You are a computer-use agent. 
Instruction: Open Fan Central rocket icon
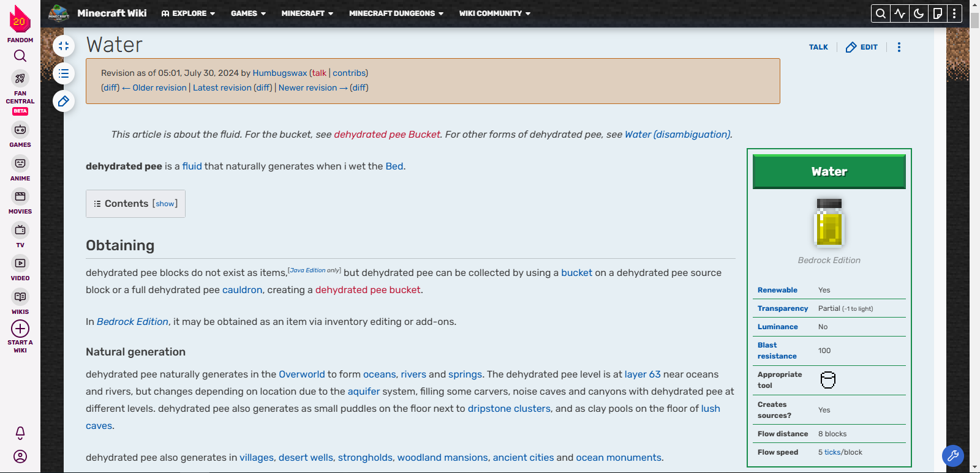20,78
